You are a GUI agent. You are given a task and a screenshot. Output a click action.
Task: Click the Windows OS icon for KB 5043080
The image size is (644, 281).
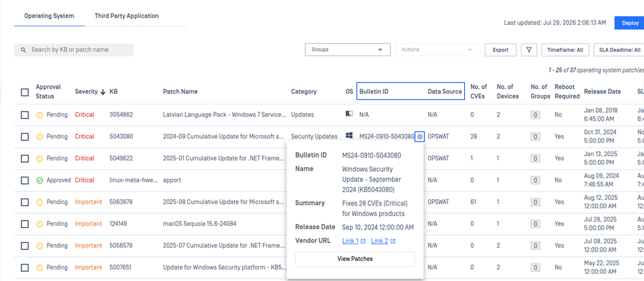click(349, 136)
